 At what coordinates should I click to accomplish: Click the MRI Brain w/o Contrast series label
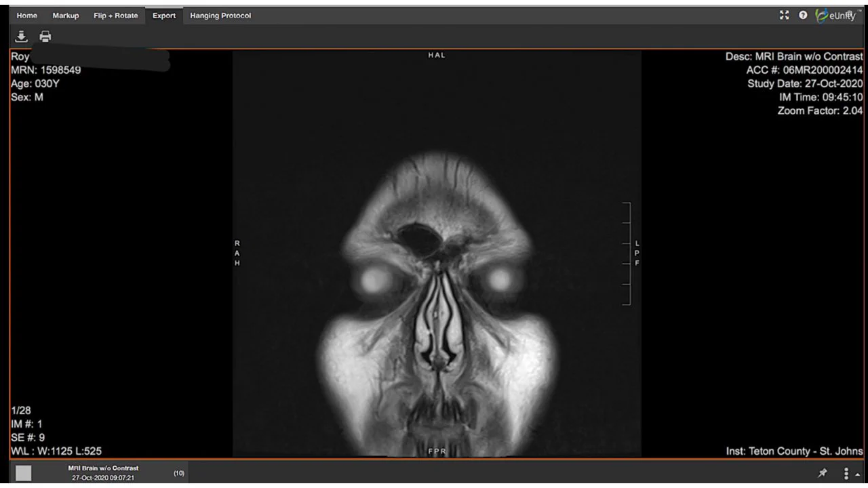coord(103,468)
